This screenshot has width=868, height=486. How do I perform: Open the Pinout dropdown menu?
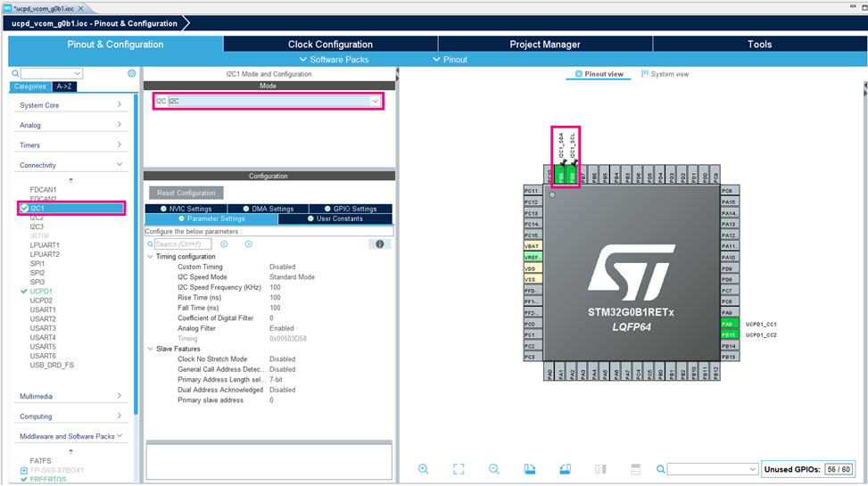(x=450, y=59)
